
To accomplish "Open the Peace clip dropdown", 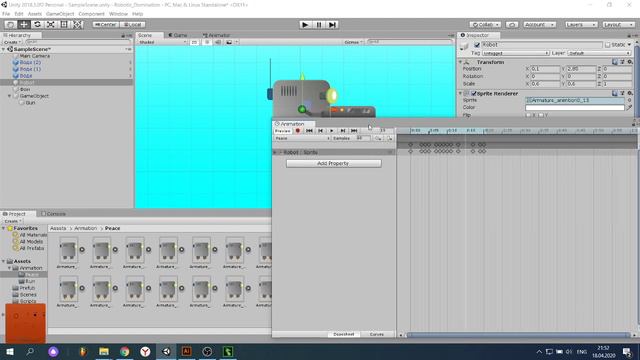I will click(302, 139).
